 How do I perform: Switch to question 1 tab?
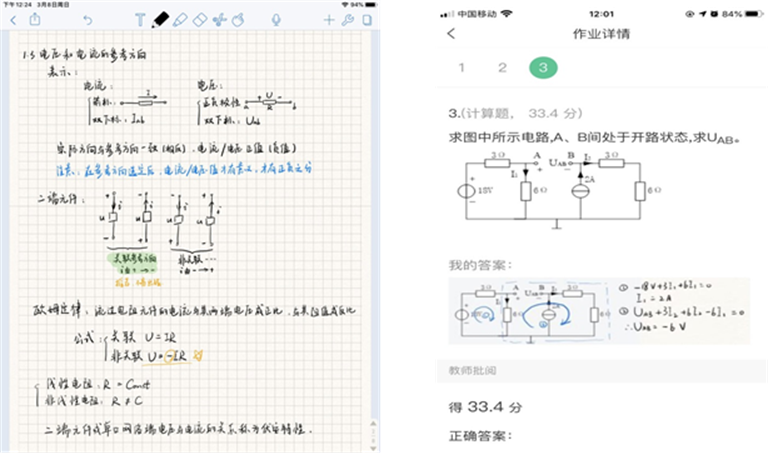point(461,68)
